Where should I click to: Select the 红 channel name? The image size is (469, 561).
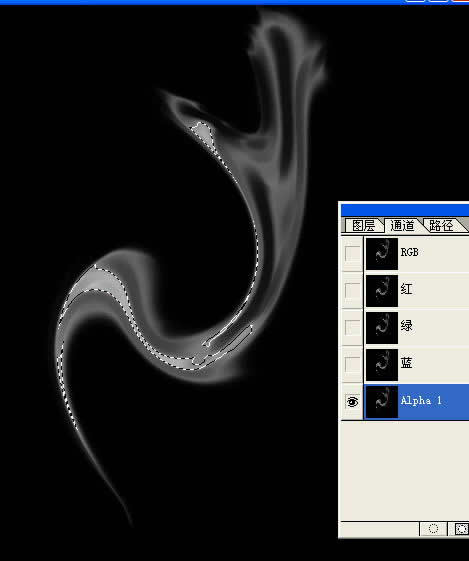[406, 289]
